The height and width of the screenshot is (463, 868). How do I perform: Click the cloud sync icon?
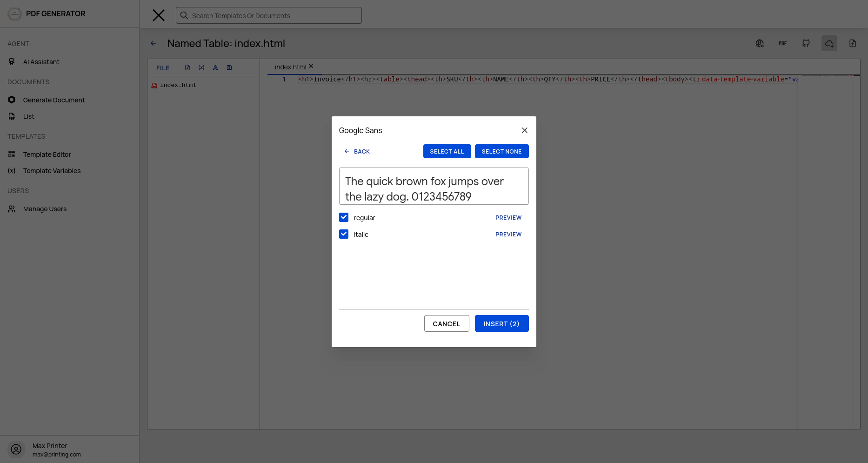coord(829,43)
